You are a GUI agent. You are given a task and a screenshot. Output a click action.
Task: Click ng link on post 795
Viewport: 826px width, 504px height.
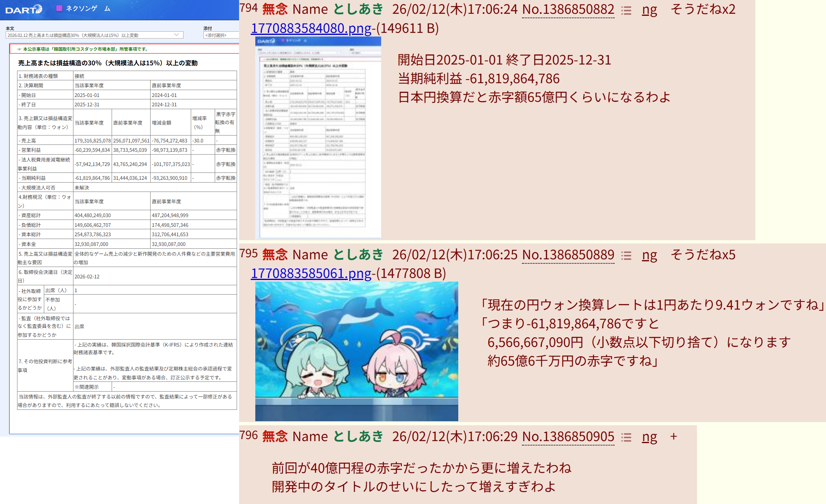649,255
